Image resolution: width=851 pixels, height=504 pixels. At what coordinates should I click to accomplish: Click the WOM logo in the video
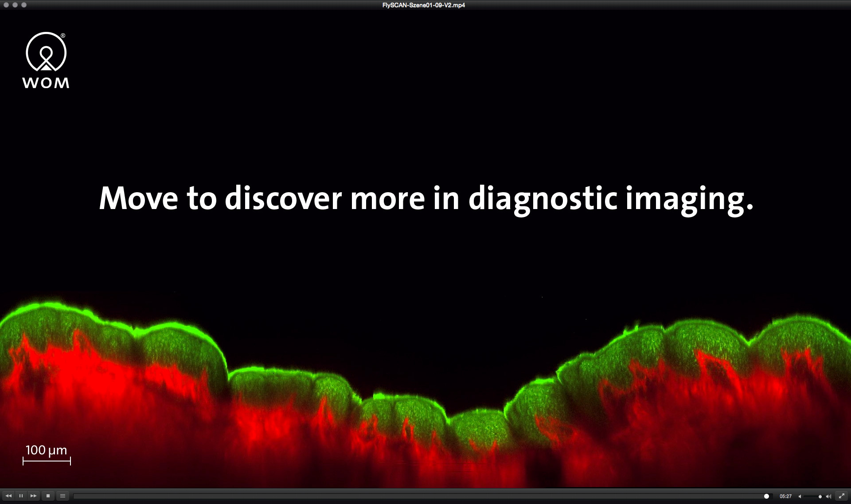(46, 60)
